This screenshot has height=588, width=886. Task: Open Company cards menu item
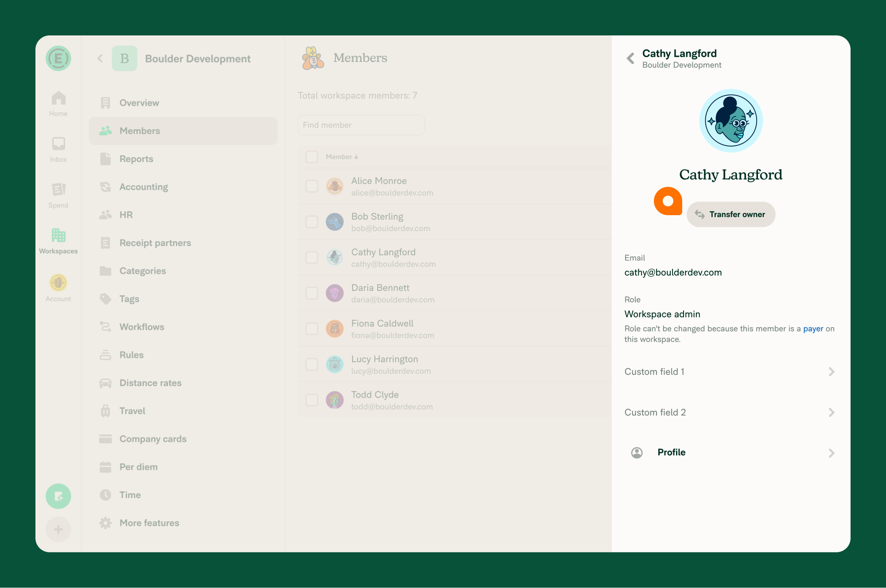[x=183, y=439]
